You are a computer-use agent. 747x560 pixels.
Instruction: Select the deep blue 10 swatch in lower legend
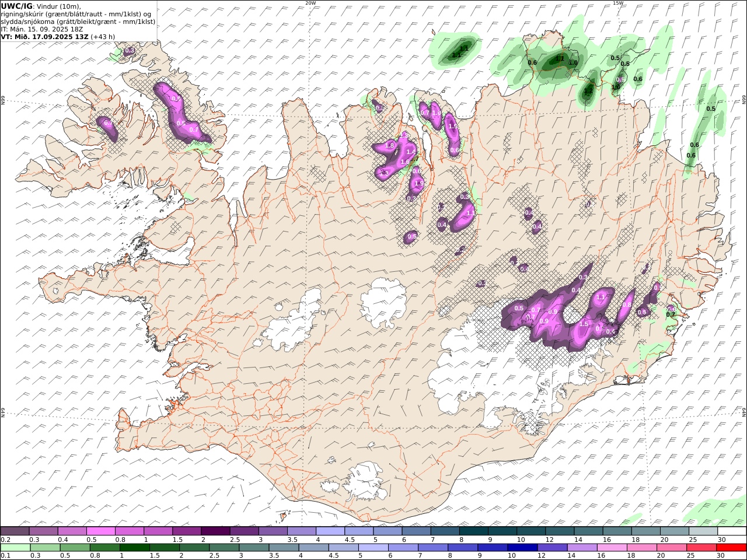click(522, 548)
